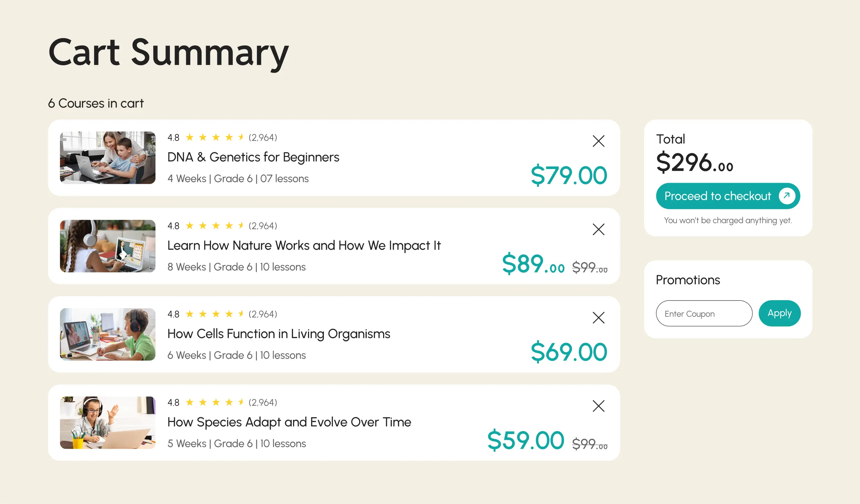Viewport: 860px width, 504px height.
Task: Open How Species Adapt and Evolve title
Action: pos(289,422)
